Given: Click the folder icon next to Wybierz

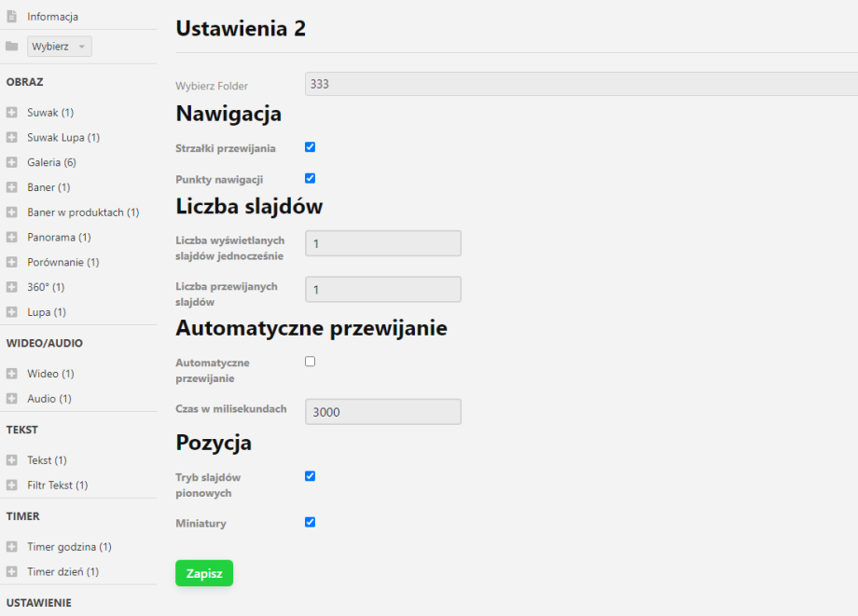Looking at the screenshot, I should [11, 45].
